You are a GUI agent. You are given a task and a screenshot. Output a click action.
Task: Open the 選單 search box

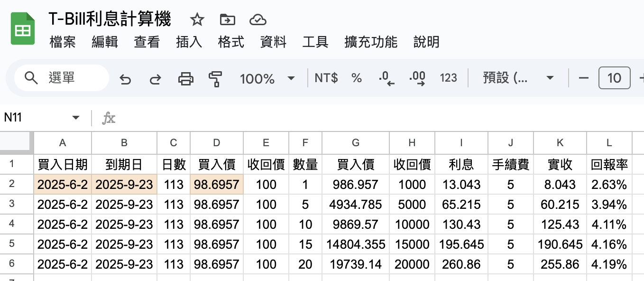[62, 78]
